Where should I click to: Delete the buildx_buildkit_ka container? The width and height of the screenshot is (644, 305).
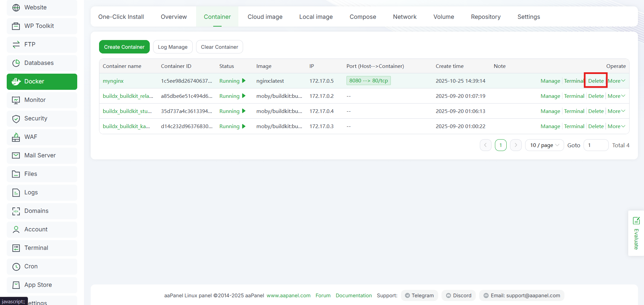point(596,126)
